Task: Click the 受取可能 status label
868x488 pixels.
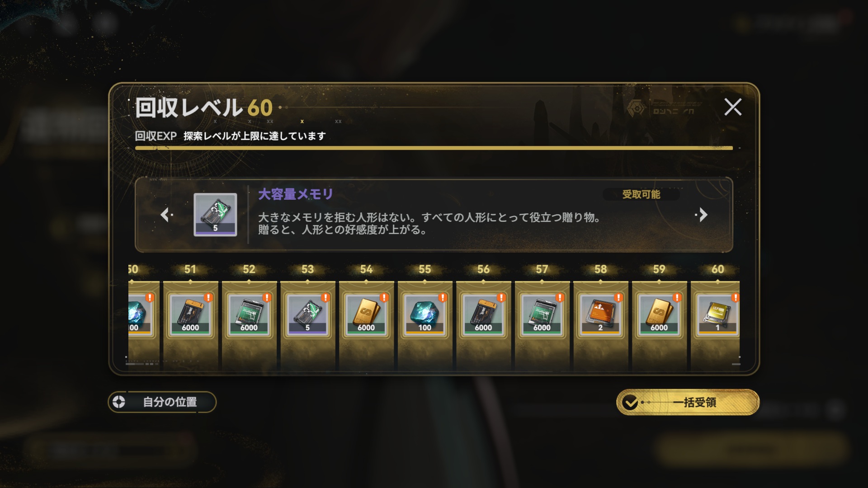Action: (x=641, y=194)
